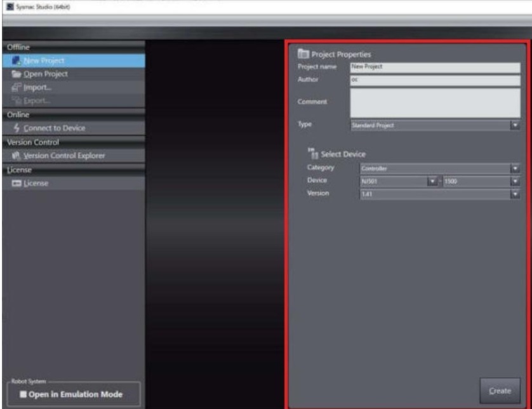Image resolution: width=532 pixels, height=409 pixels.
Task: Click the Open Project folder icon
Action: coord(17,74)
